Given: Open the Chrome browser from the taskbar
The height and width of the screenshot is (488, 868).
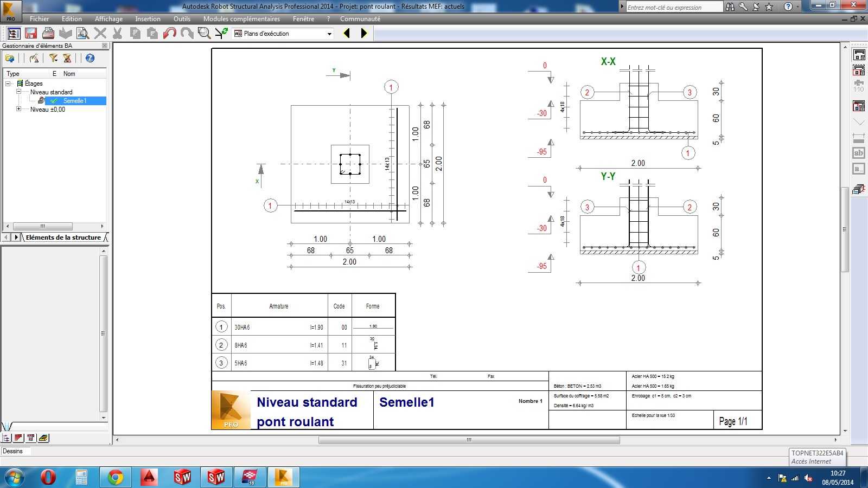Looking at the screenshot, I should [x=115, y=477].
